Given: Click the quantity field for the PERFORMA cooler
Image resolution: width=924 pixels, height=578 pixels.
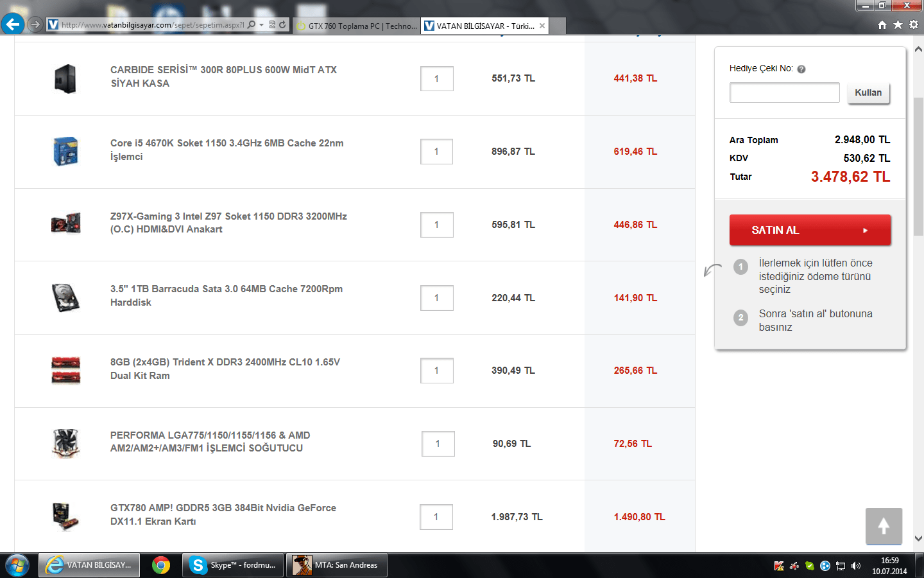Looking at the screenshot, I should pyautogui.click(x=438, y=444).
